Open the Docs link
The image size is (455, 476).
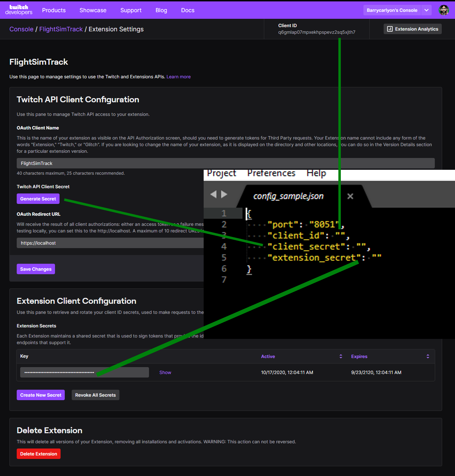(188, 10)
